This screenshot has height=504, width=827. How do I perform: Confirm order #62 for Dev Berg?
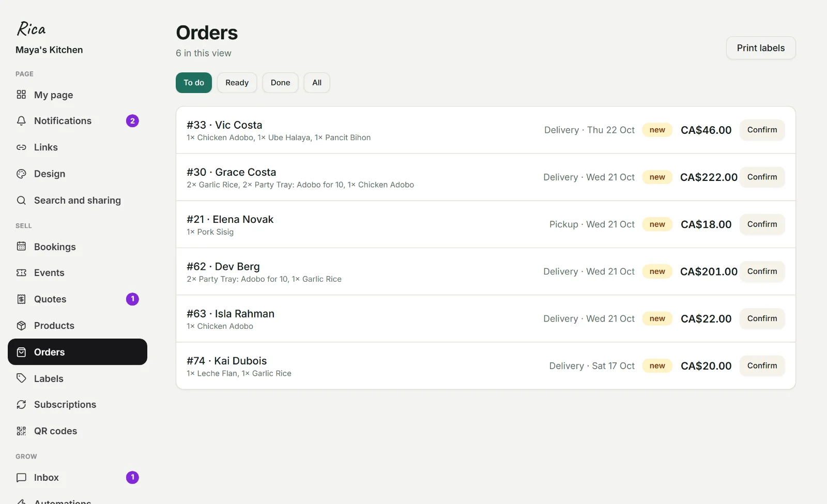(762, 271)
